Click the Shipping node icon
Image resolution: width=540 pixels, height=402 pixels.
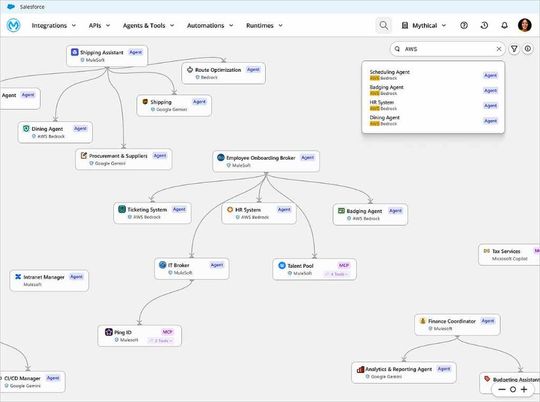pyautogui.click(x=145, y=102)
